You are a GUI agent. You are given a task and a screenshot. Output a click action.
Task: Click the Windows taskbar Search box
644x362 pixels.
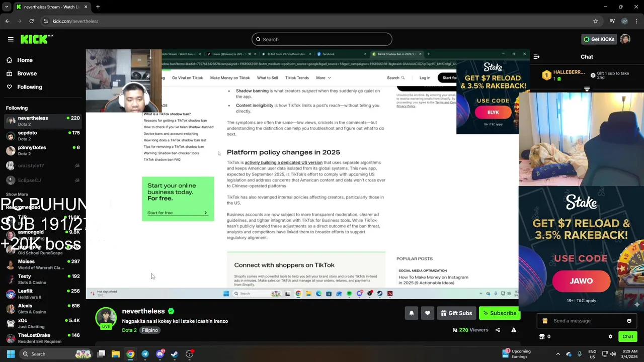[x=56, y=354]
